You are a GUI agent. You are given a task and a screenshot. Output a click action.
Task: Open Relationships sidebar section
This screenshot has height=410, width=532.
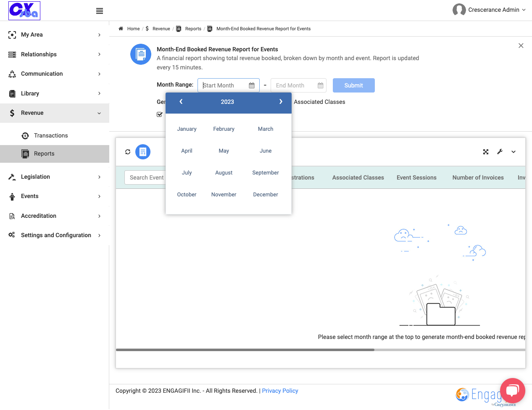(x=55, y=54)
